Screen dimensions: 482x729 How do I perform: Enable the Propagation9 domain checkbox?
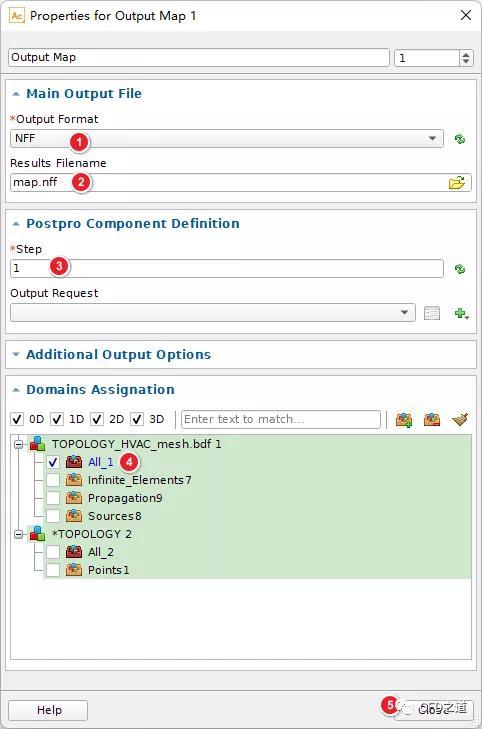point(53,498)
